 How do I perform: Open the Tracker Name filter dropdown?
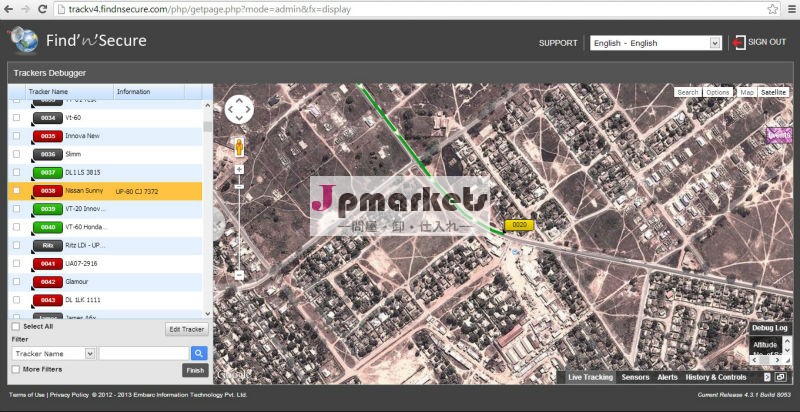54,353
